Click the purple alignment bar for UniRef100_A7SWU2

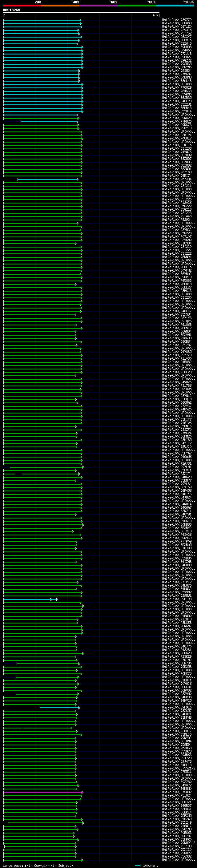coord(43,792)
